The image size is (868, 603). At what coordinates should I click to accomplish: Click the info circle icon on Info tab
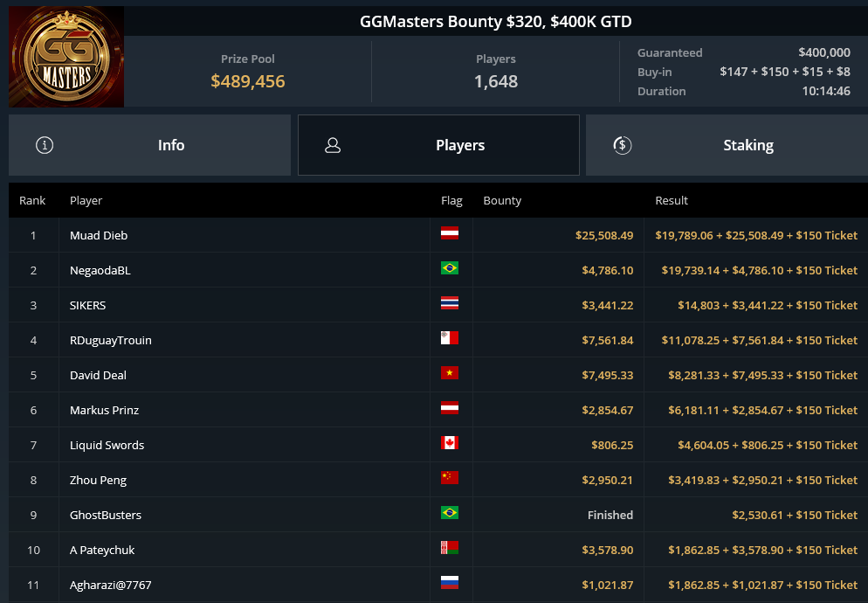[45, 145]
